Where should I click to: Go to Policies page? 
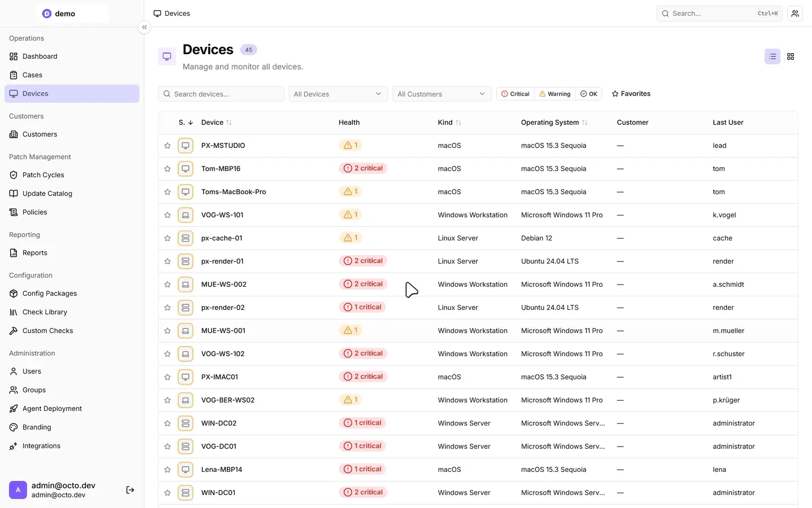(x=72, y=212)
